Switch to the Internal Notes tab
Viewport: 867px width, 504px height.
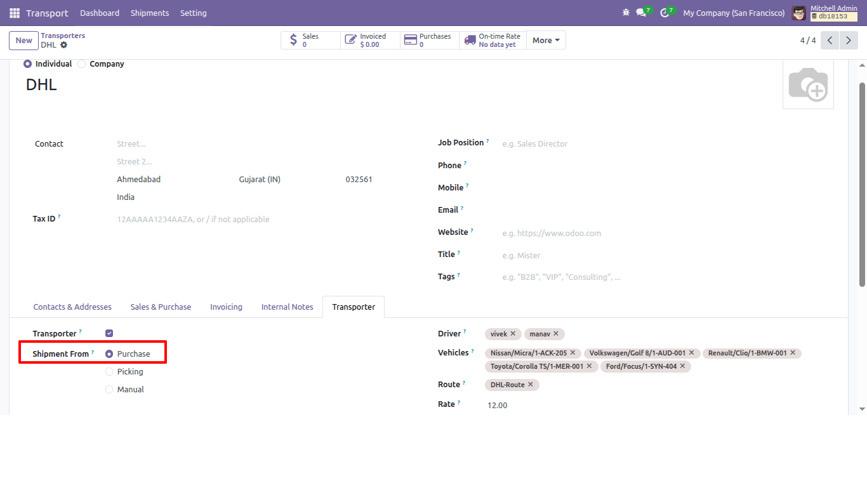[x=288, y=307]
